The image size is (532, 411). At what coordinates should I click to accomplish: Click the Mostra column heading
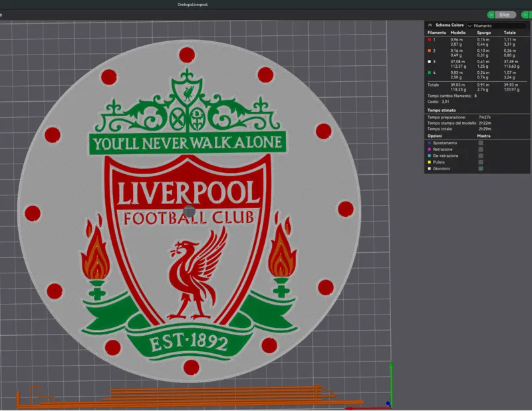[x=483, y=136]
